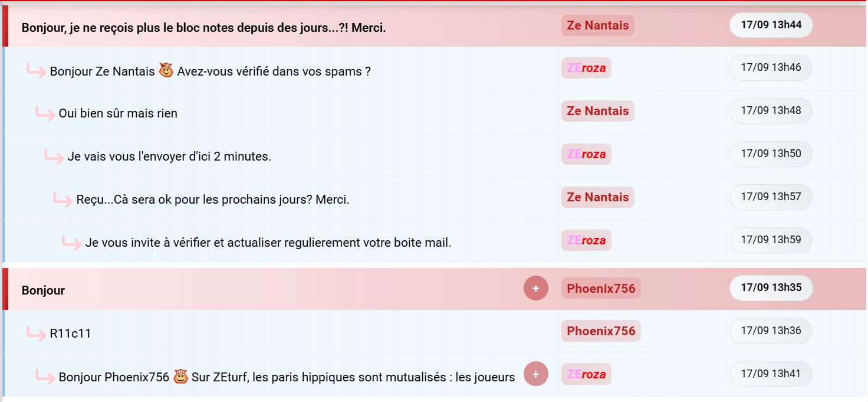Viewport: 868px width, 402px height.
Task: Click the reply arrow before 'Reçu...Cà sera ok'
Action: 63,200
